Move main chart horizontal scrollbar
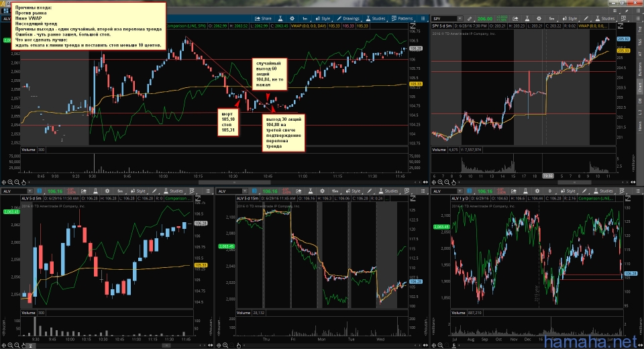The image size is (644, 349). click(234, 182)
